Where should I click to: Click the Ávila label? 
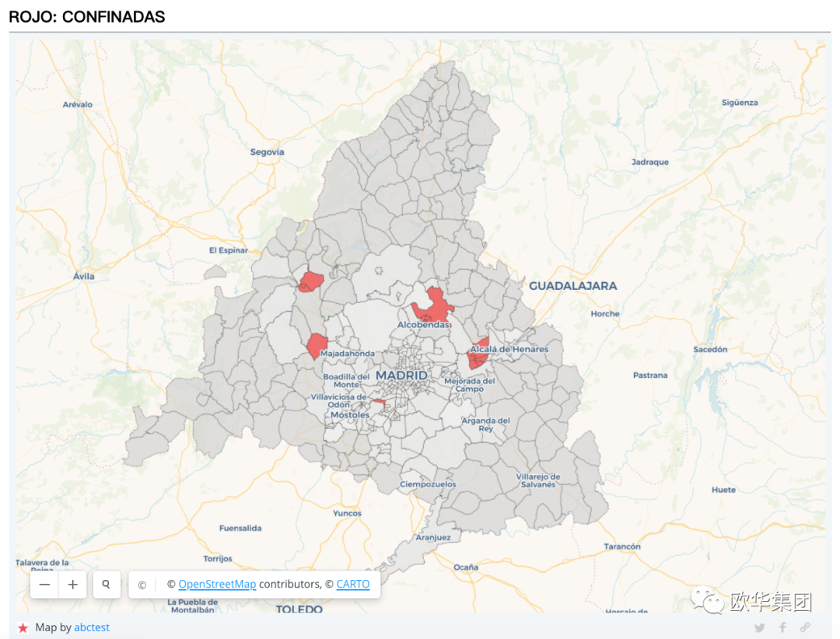(x=83, y=277)
